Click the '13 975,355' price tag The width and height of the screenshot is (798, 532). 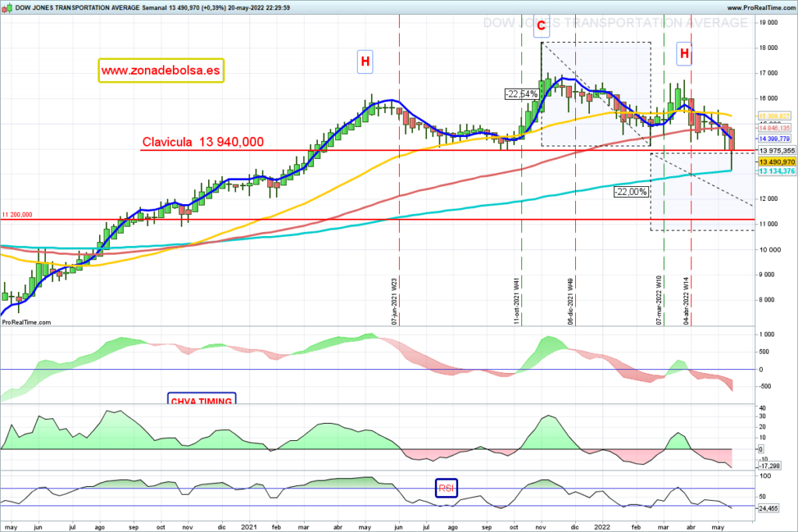coord(777,150)
